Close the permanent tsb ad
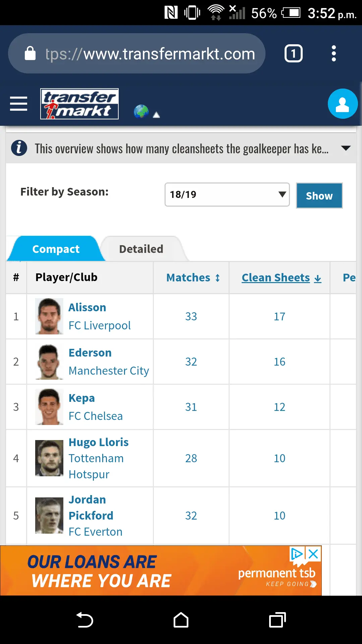Viewport: 362px width, 644px height. point(313,554)
